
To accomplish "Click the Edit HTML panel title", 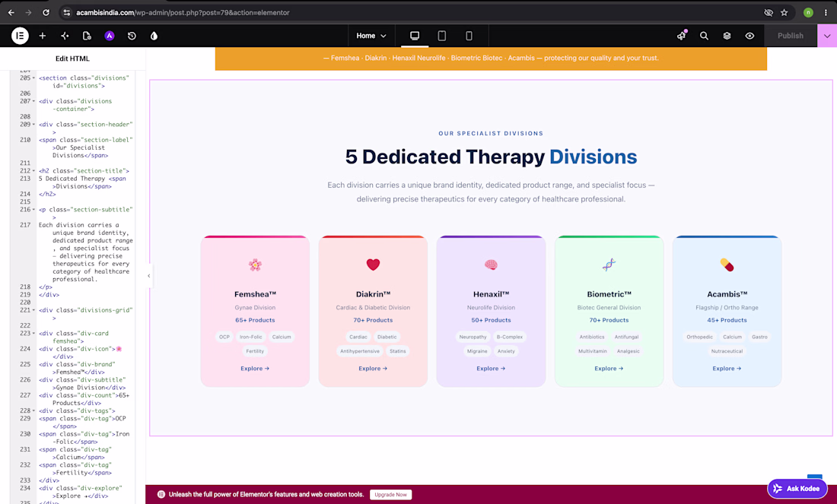I will click(72, 59).
